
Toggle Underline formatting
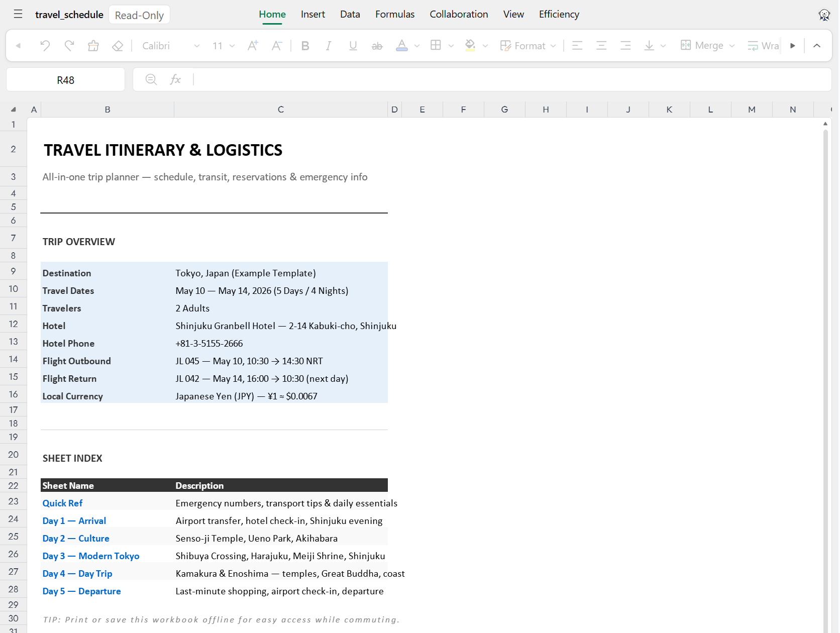(353, 46)
